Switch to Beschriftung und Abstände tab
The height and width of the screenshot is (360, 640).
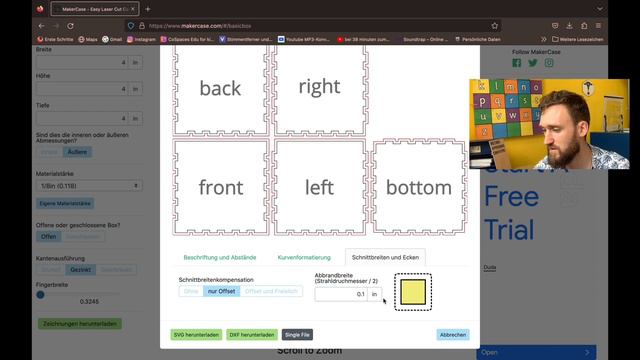[x=220, y=258]
